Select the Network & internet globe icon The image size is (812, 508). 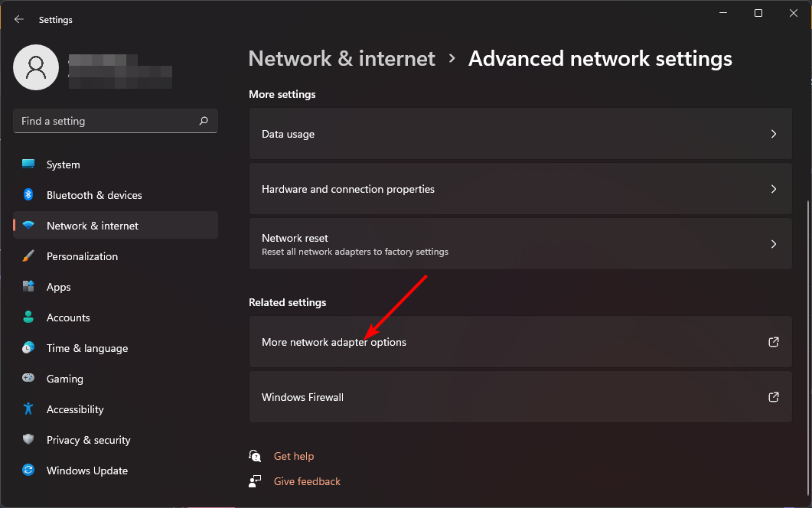28,226
